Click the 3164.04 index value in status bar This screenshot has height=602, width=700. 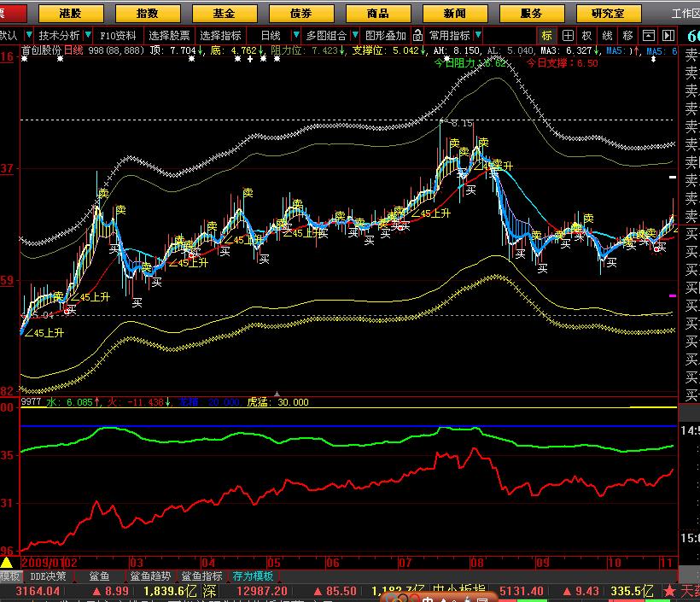pos(38,591)
